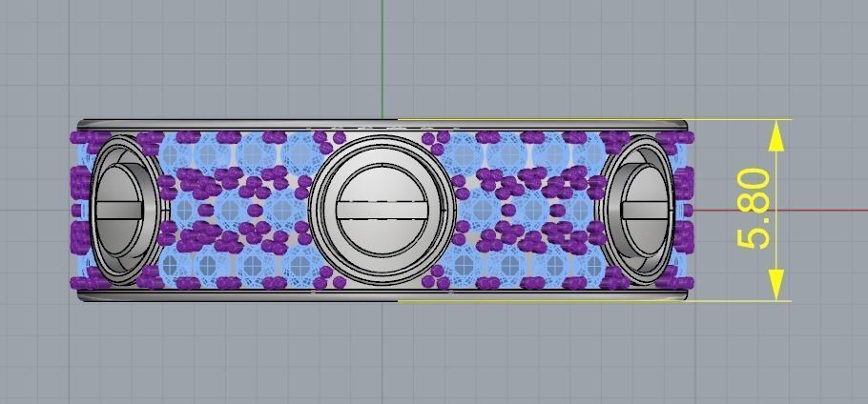The image size is (868, 404).
Task: Select the right screw head on ring
Action: 639,210
